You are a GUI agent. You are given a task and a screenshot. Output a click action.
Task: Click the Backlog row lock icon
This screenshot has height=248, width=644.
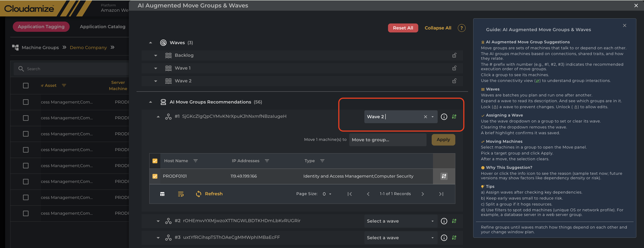click(x=454, y=55)
